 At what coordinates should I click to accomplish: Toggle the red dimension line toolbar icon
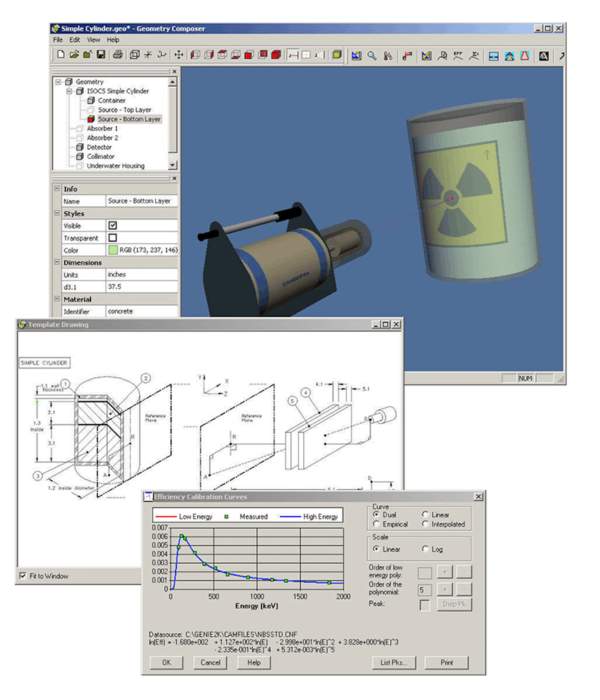point(293,55)
